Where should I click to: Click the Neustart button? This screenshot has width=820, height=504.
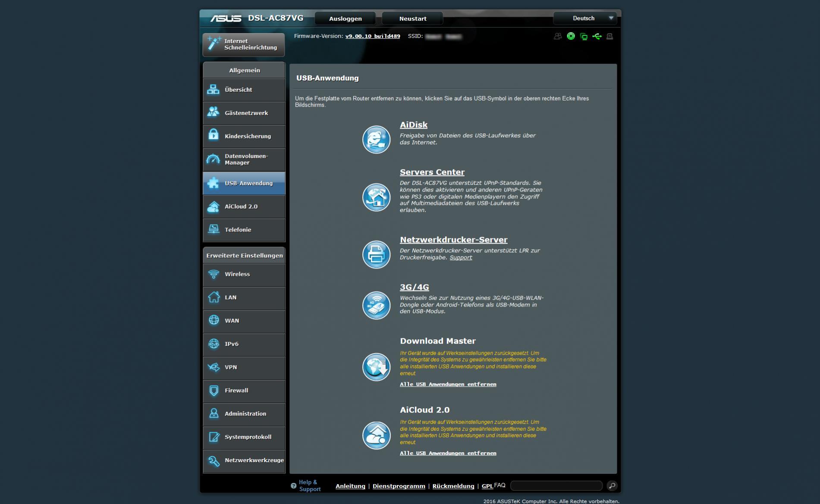coord(412,19)
